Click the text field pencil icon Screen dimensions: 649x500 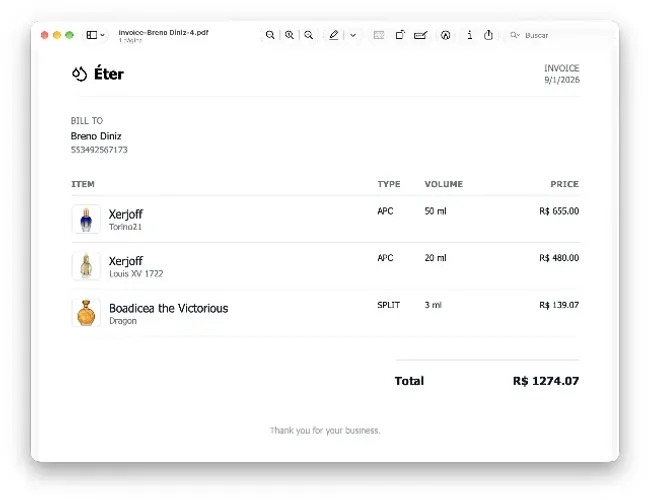tap(421, 35)
